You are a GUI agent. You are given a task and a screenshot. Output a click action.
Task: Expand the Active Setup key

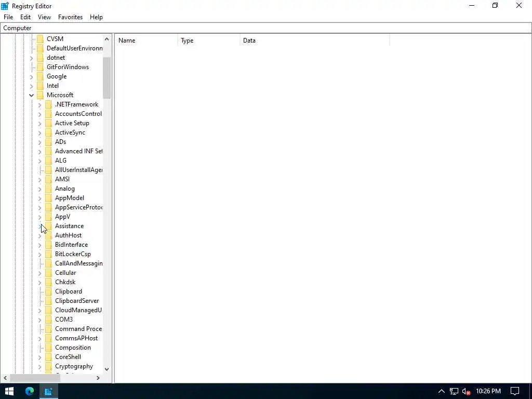pyautogui.click(x=39, y=124)
